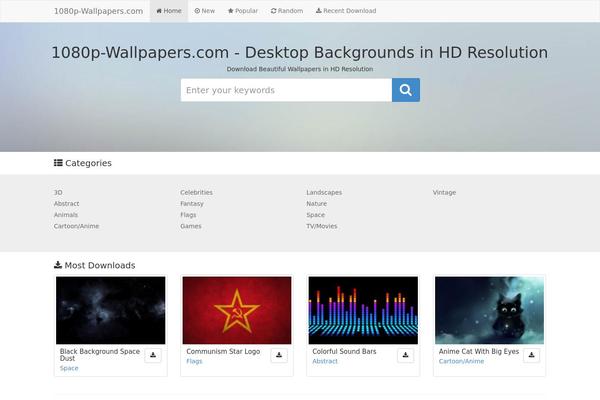The image size is (600, 400).
Task: Download Anime Cat With Big Eyes wallpaper
Action: (x=532, y=355)
